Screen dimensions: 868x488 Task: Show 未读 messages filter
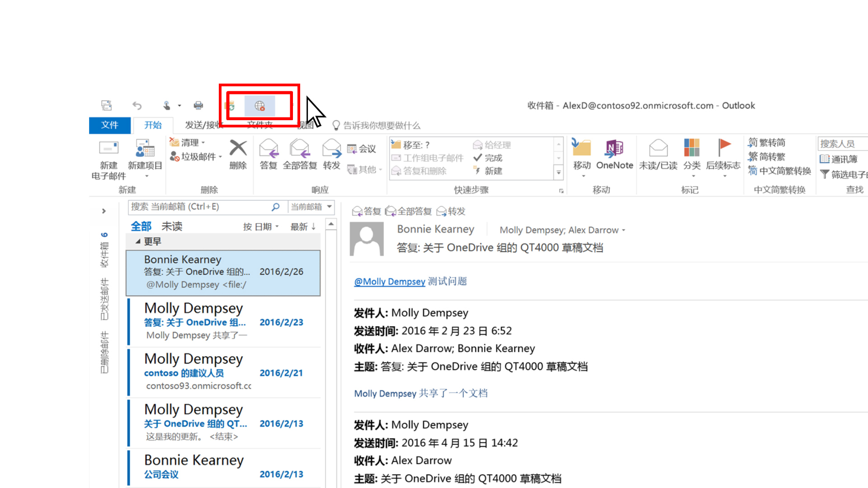[x=172, y=226]
